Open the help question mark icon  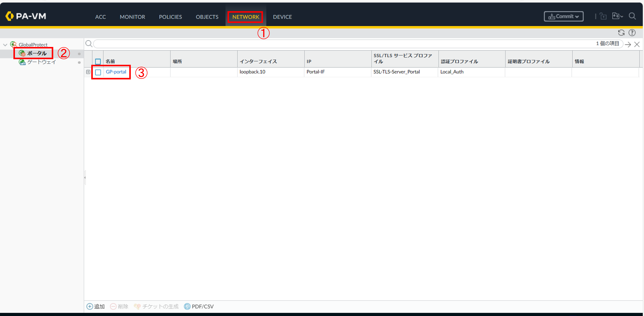(x=632, y=33)
